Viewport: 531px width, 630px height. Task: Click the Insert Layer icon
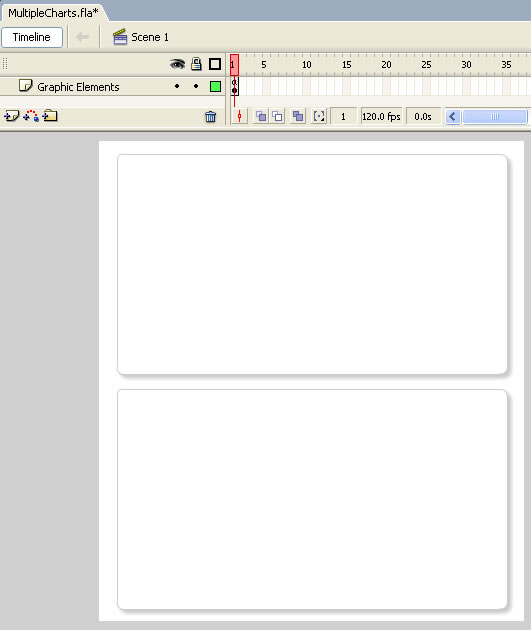coord(11,116)
